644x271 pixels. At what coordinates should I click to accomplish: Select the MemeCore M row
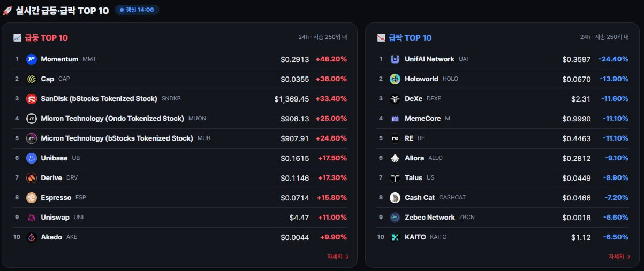[x=503, y=119]
